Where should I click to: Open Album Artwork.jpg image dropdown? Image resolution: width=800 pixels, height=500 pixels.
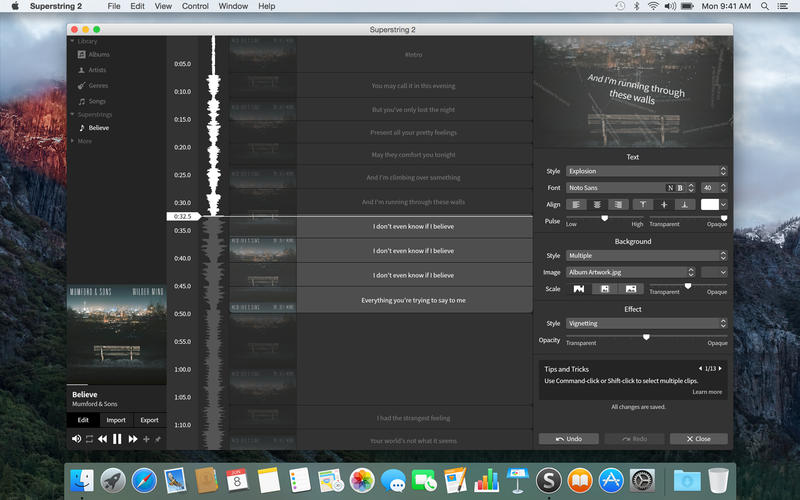pos(631,272)
